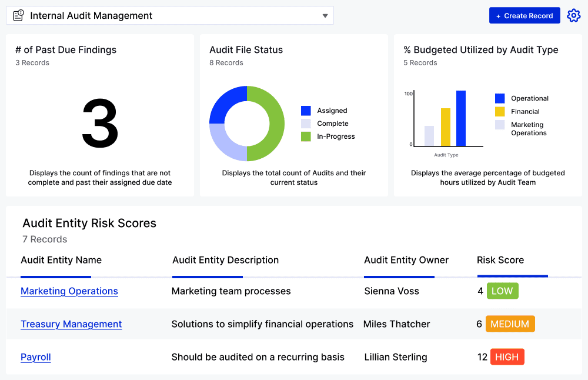This screenshot has width=588, height=380.
Task: Open the dashboard selector dropdown
Action: [325, 15]
